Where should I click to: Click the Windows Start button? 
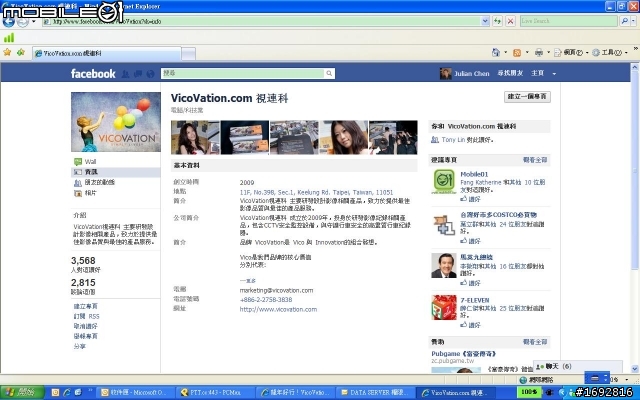pos(22,393)
